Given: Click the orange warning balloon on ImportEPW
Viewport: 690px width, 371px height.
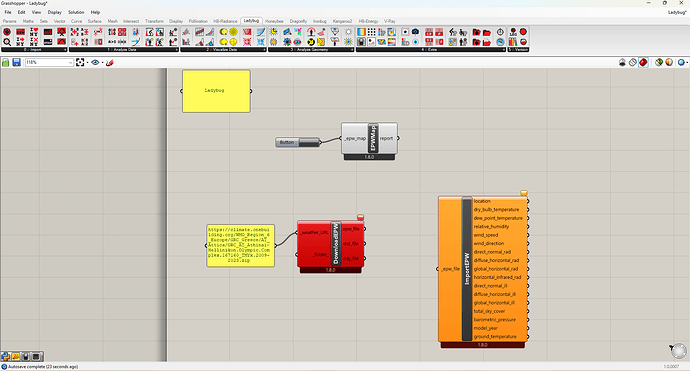Looking at the screenshot, I should [x=524, y=193].
